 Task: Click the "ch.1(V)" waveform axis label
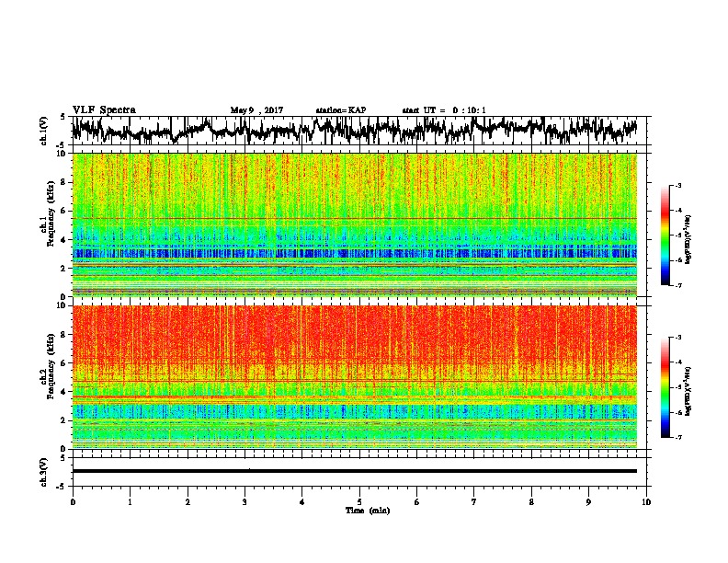(43, 131)
